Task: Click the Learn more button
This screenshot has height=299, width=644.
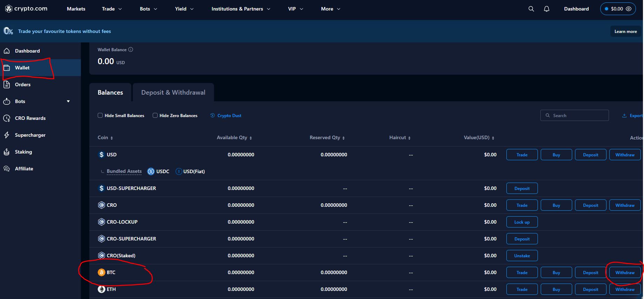Action: pos(626,31)
